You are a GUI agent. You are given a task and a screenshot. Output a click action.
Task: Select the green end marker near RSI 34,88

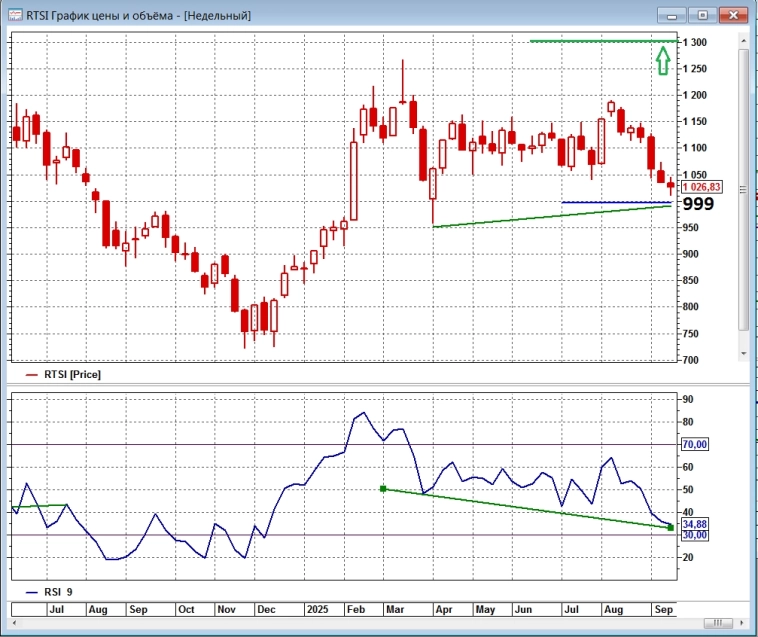670,527
